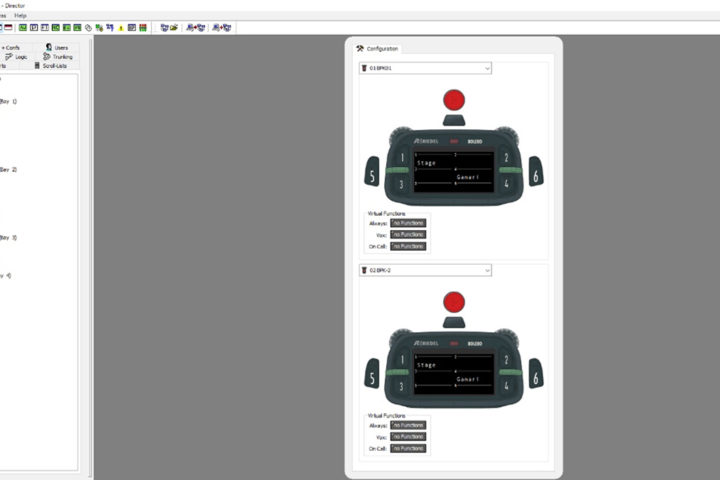
Task: Click Always 'no Functions' field for 02 BPK-2
Action: [x=408, y=425]
